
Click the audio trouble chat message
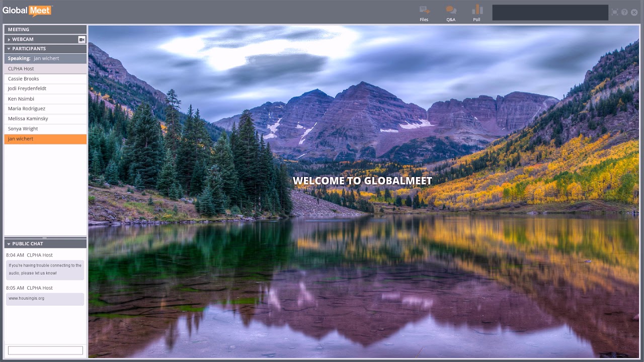45,270
